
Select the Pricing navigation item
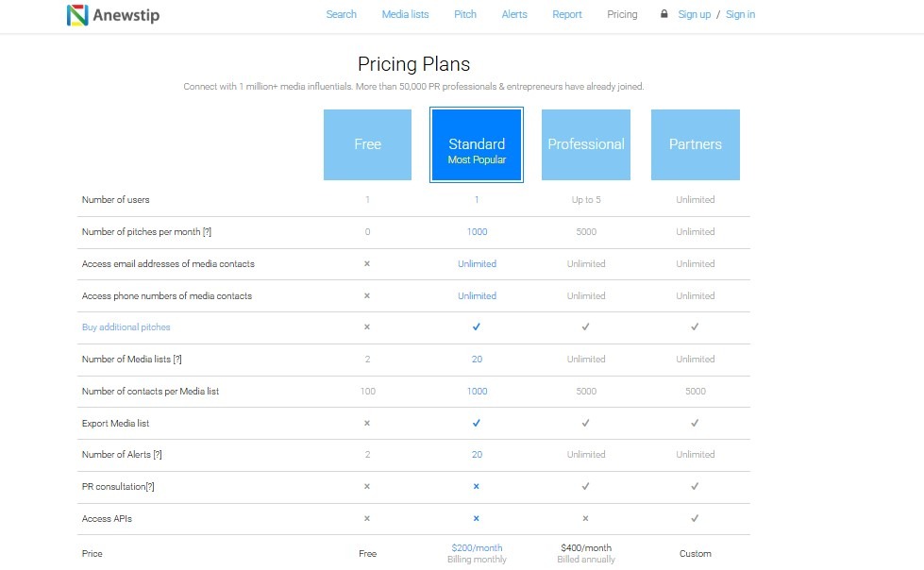(x=622, y=14)
